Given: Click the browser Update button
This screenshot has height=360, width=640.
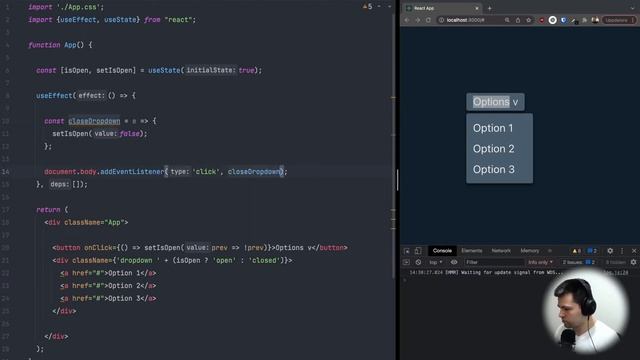Looking at the screenshot, I should coord(619,20).
